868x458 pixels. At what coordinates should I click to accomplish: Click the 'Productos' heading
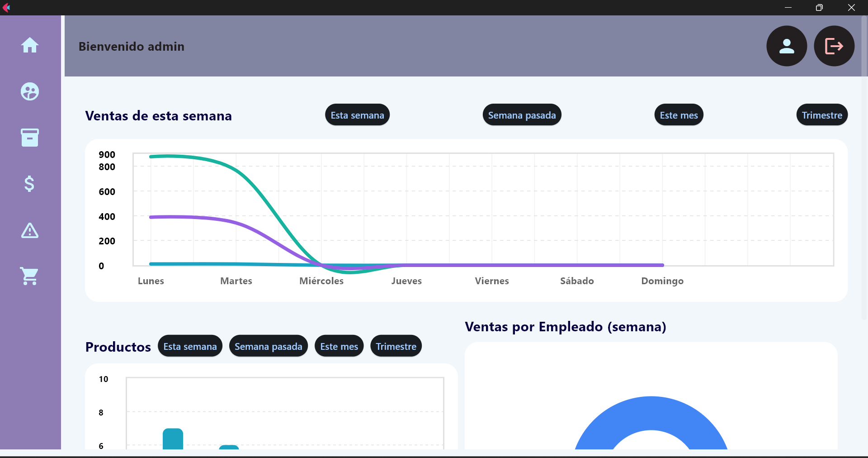[x=118, y=347]
